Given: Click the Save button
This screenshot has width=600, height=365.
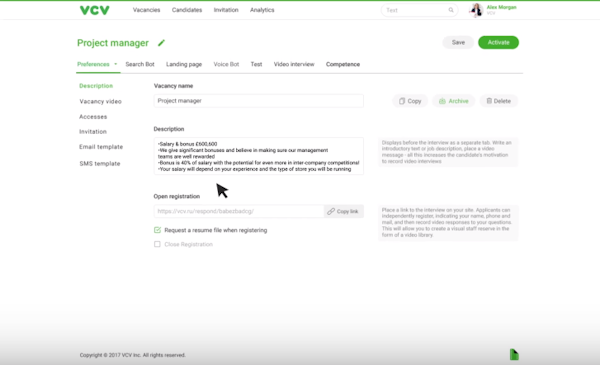Looking at the screenshot, I should 458,42.
